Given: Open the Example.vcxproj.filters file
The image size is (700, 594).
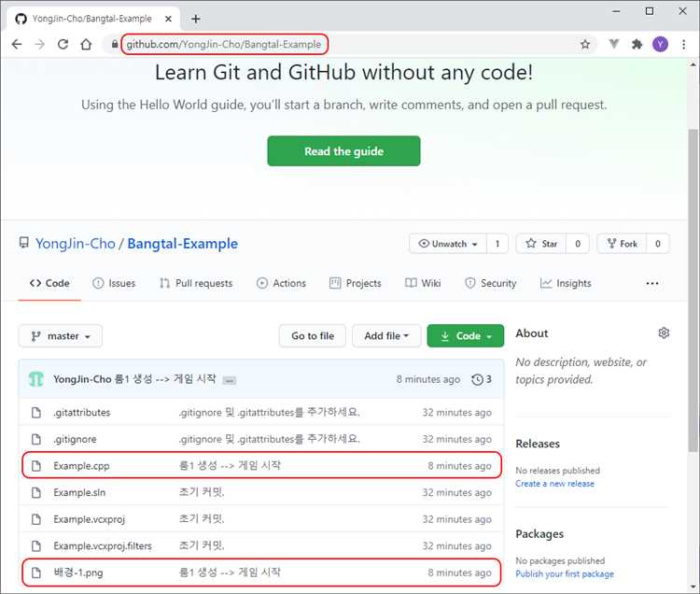Looking at the screenshot, I should 103,545.
